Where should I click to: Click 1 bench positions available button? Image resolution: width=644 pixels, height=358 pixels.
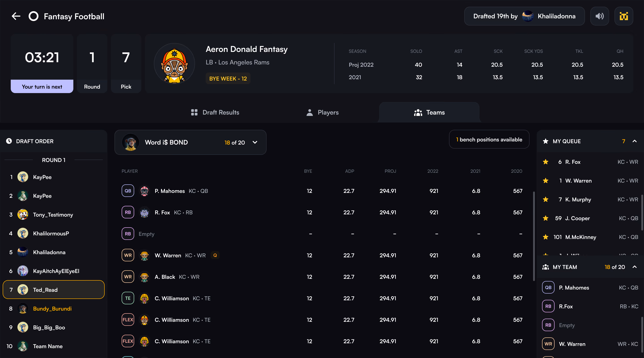(x=489, y=139)
